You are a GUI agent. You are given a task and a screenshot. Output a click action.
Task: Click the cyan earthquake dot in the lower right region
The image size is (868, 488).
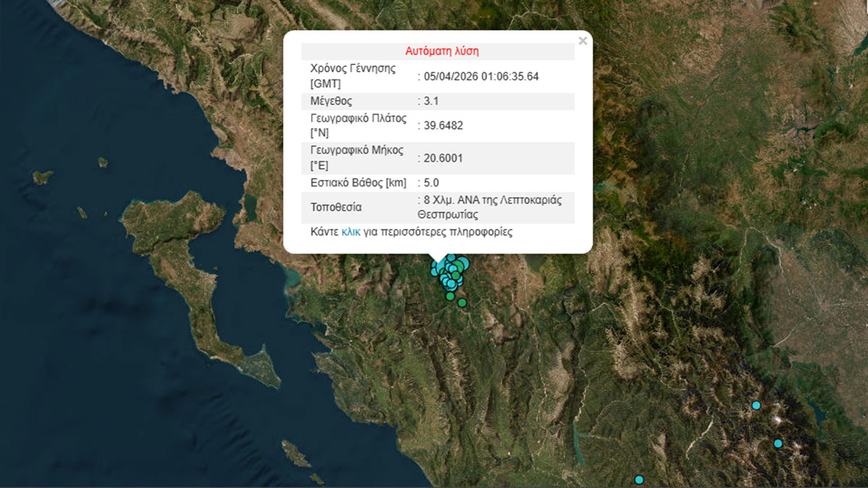click(778, 442)
